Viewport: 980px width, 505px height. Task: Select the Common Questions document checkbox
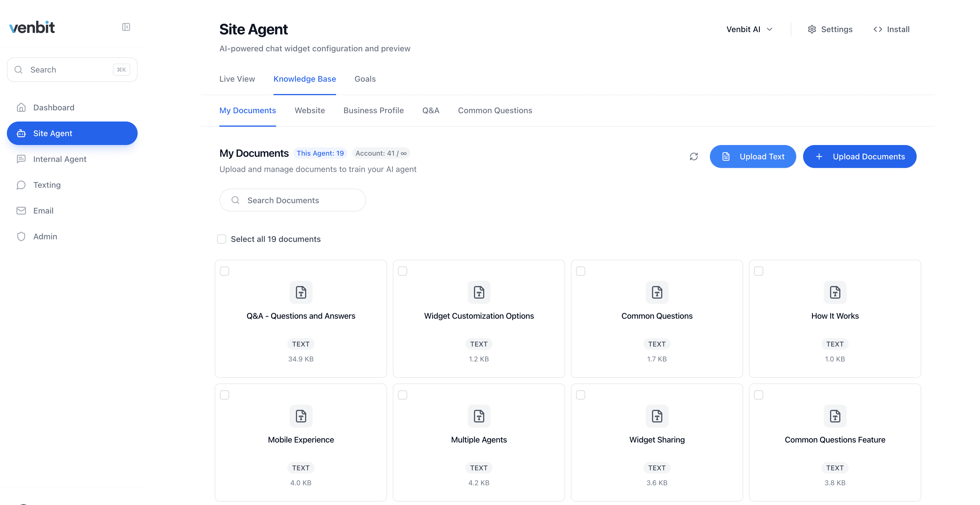[x=581, y=271]
